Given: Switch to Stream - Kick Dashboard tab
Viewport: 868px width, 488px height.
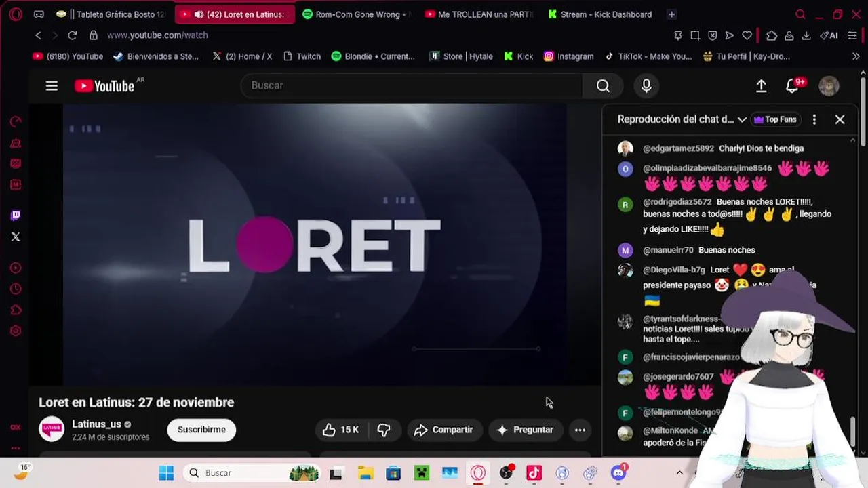Looking at the screenshot, I should (x=600, y=14).
